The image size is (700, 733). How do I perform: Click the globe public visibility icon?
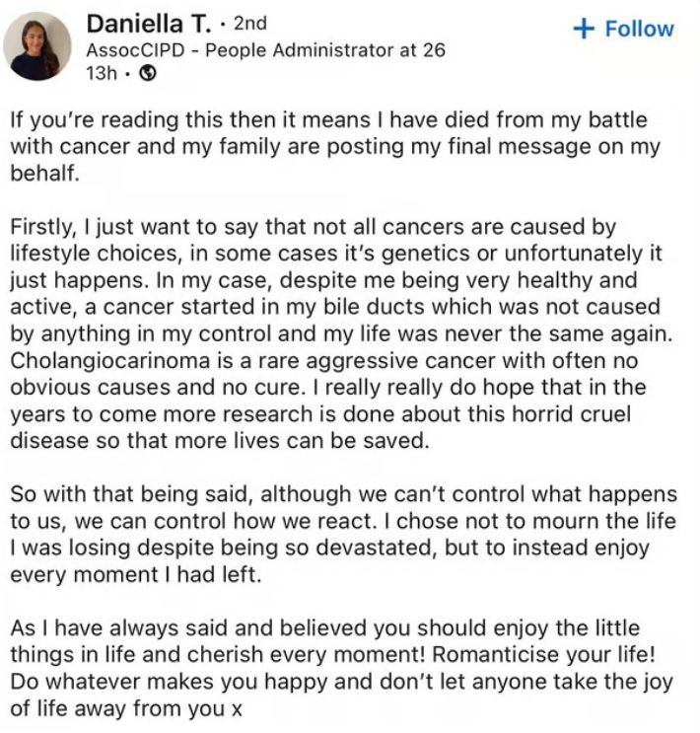[x=147, y=72]
